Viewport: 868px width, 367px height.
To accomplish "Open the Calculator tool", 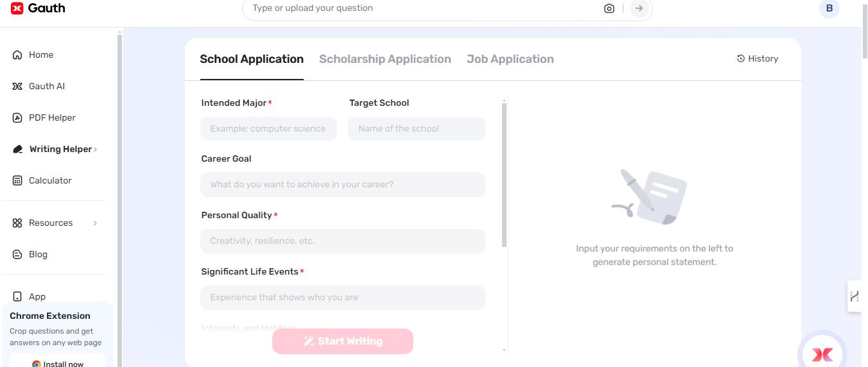I will (49, 180).
